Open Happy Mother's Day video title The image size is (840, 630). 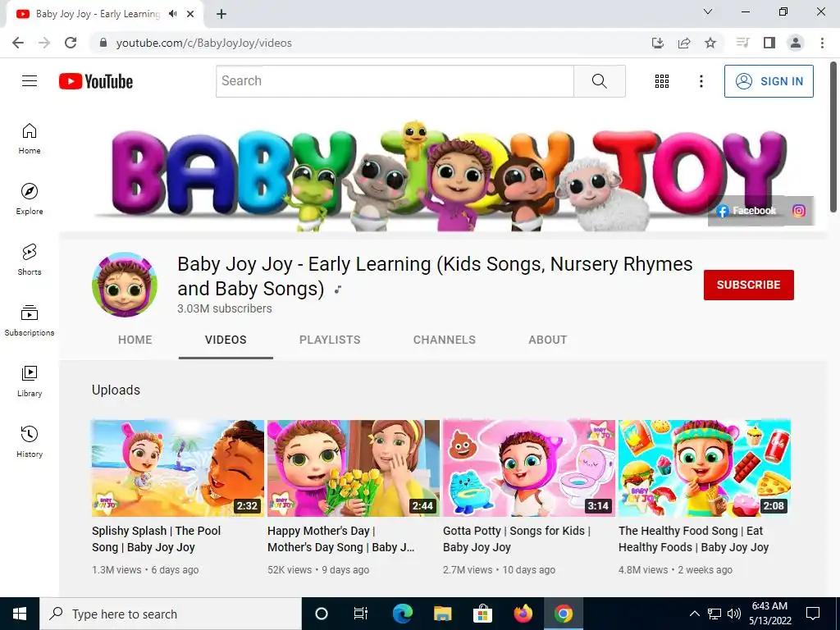[x=341, y=539]
